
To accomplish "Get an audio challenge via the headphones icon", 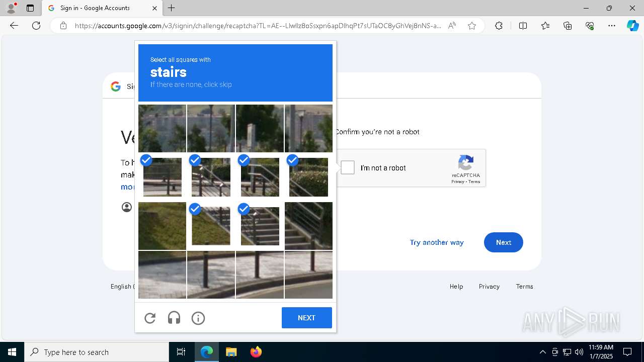I will [x=174, y=318].
